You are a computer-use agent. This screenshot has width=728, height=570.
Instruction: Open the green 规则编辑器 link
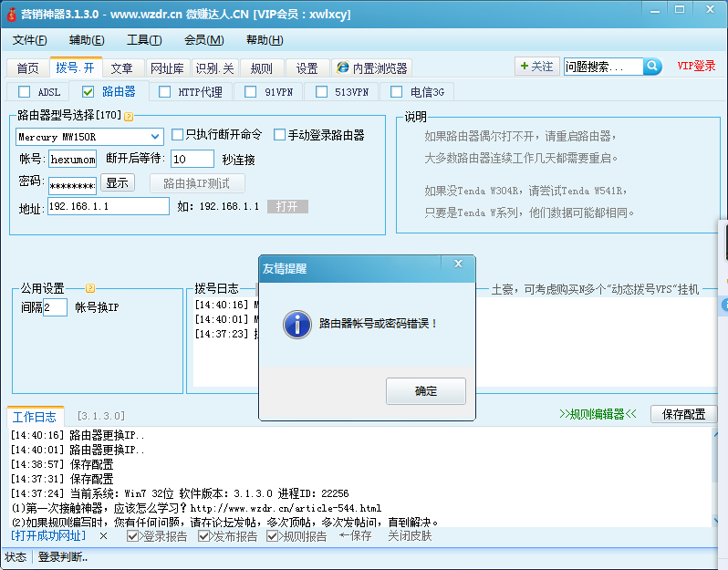pos(598,413)
